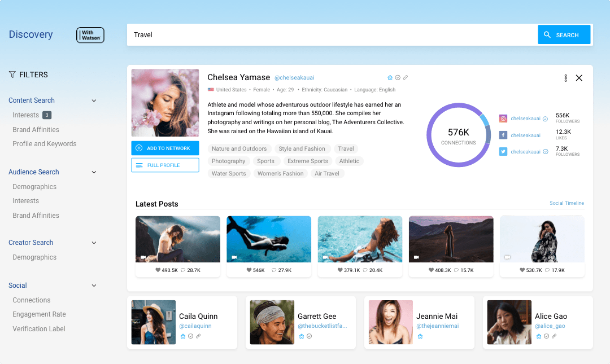610x364 pixels.
Task: Open Connections filter under Social
Action: point(31,300)
